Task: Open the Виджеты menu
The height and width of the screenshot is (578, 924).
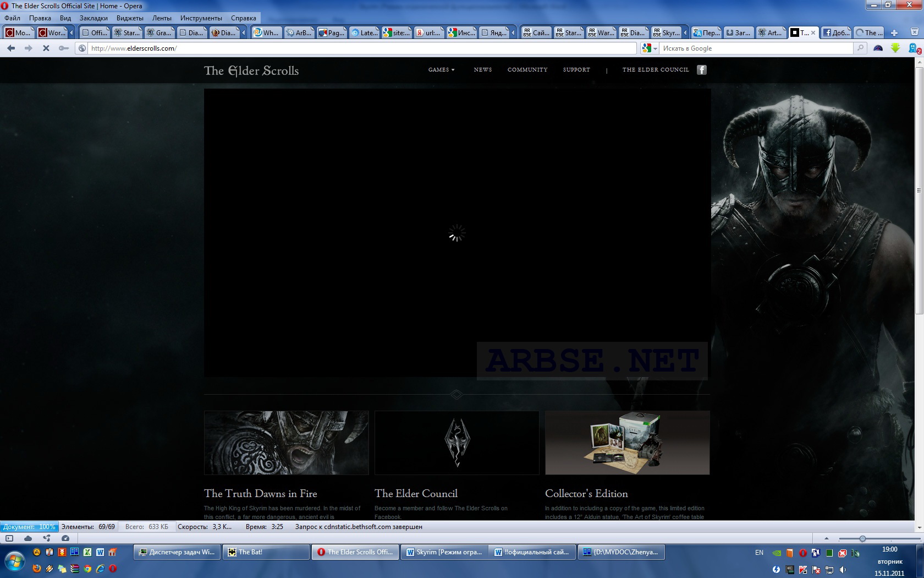Action: [130, 18]
